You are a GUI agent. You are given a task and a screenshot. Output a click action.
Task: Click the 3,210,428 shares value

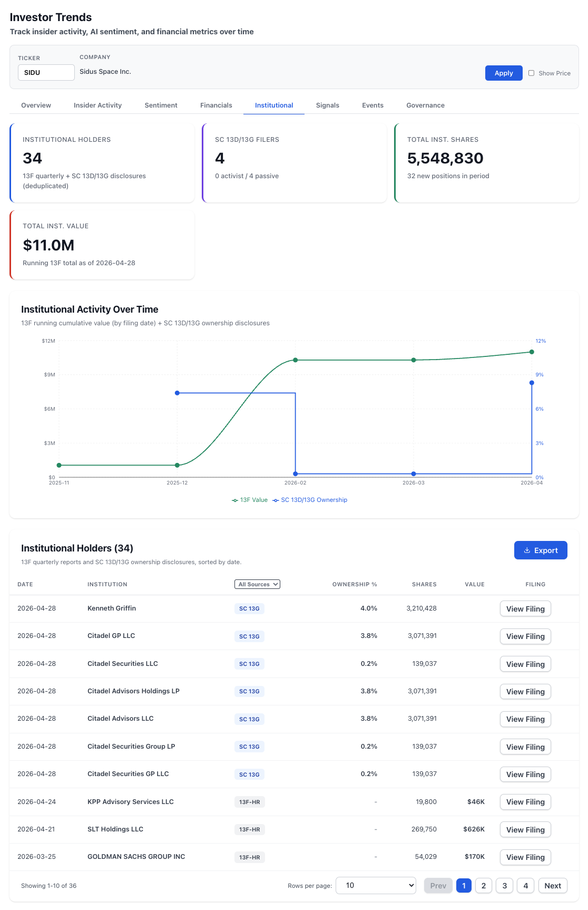tap(422, 608)
